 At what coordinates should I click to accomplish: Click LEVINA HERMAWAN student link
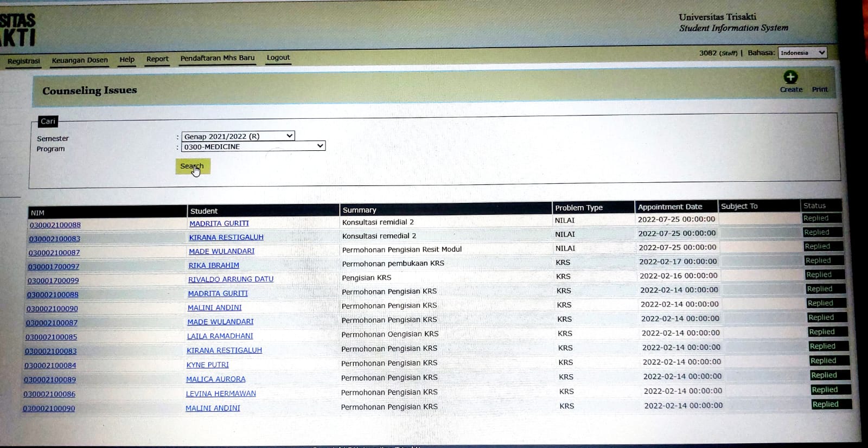(221, 394)
